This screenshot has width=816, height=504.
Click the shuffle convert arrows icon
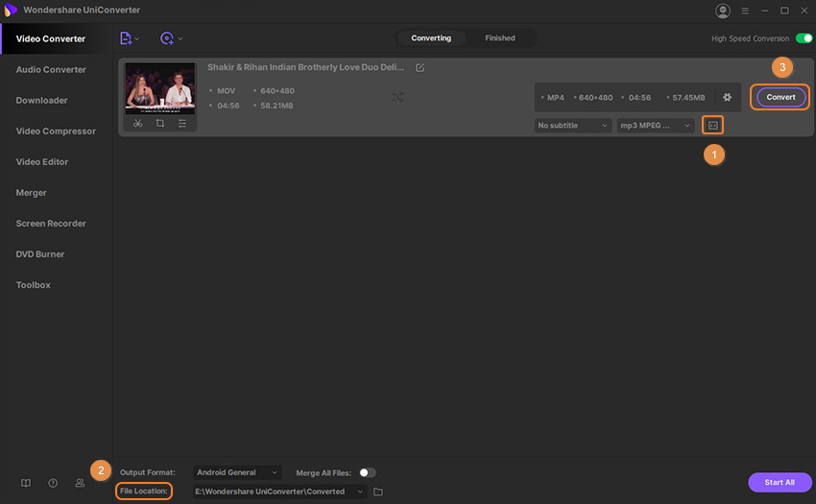click(x=397, y=97)
